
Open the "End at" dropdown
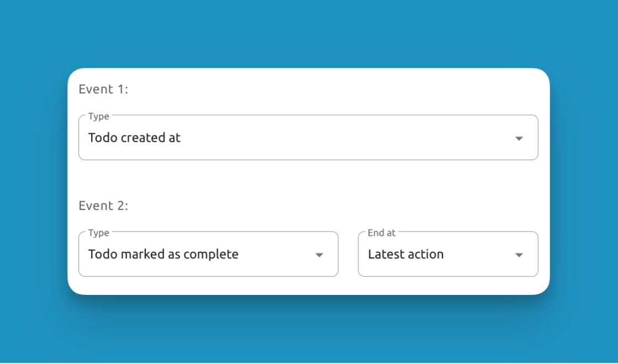447,254
